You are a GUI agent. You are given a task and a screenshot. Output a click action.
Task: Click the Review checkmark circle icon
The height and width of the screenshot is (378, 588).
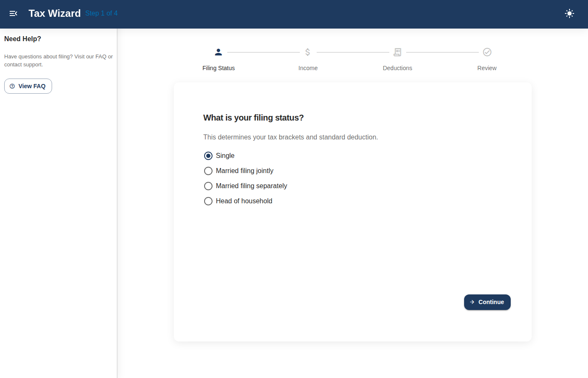pyautogui.click(x=487, y=52)
